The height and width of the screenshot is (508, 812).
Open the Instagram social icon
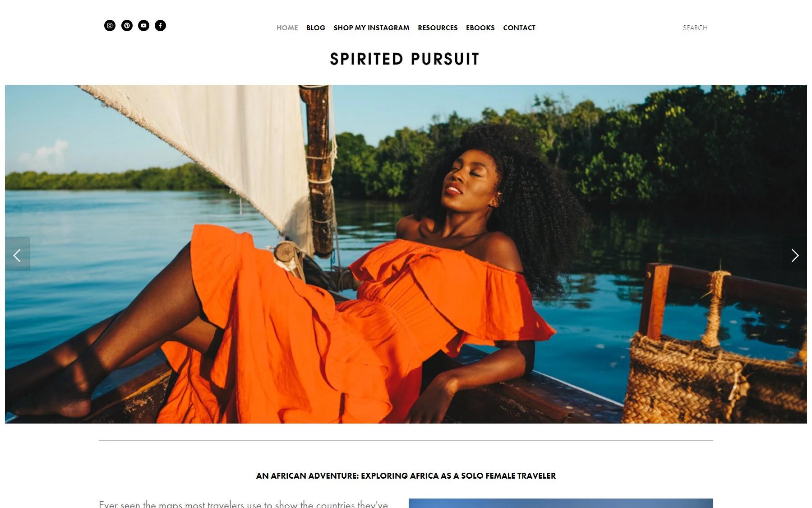coord(110,25)
